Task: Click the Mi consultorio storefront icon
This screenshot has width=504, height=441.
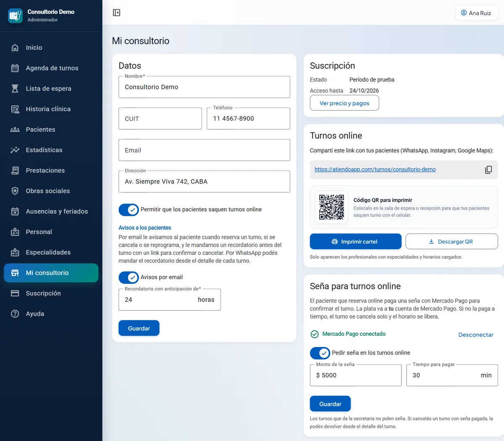Action: (x=15, y=273)
